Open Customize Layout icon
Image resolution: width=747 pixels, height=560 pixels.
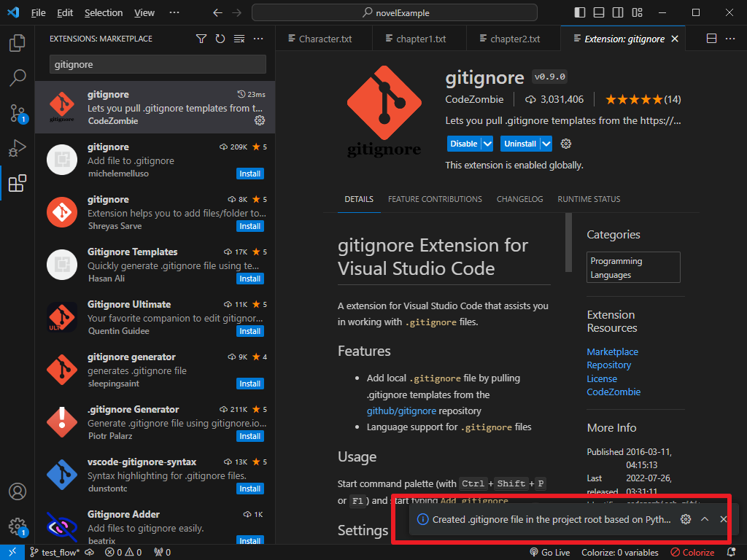pyautogui.click(x=637, y=12)
